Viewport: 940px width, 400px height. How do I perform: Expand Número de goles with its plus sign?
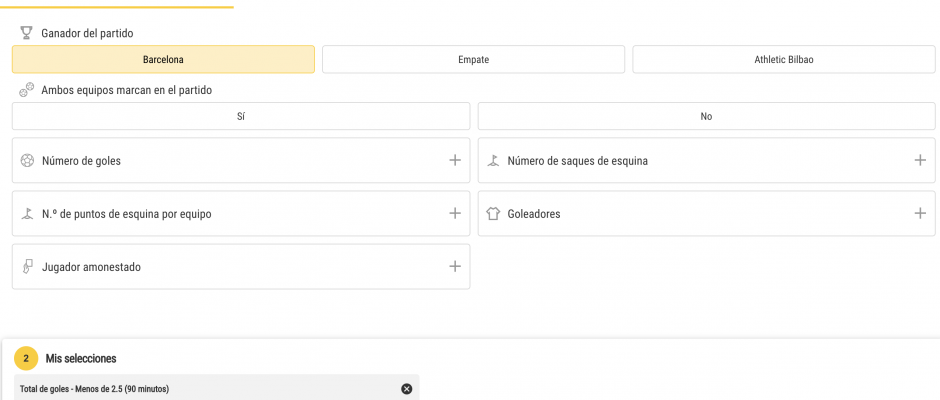[455, 160]
